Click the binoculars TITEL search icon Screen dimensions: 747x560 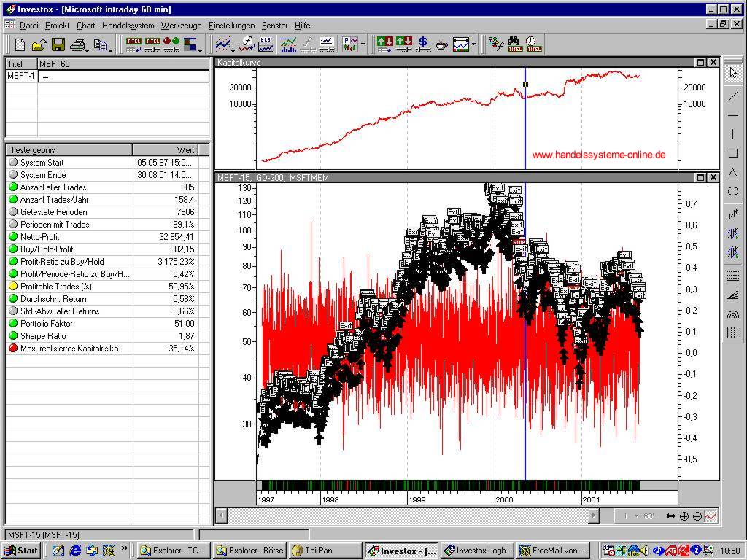point(514,44)
